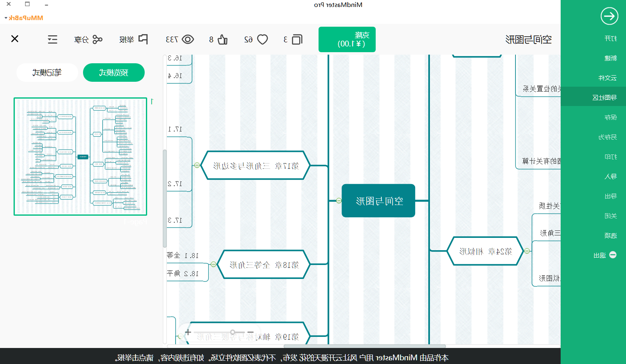Viewport: 626px width, 364px height.
Task: Click the copy/clone count icon showing 3
Action: (x=297, y=39)
